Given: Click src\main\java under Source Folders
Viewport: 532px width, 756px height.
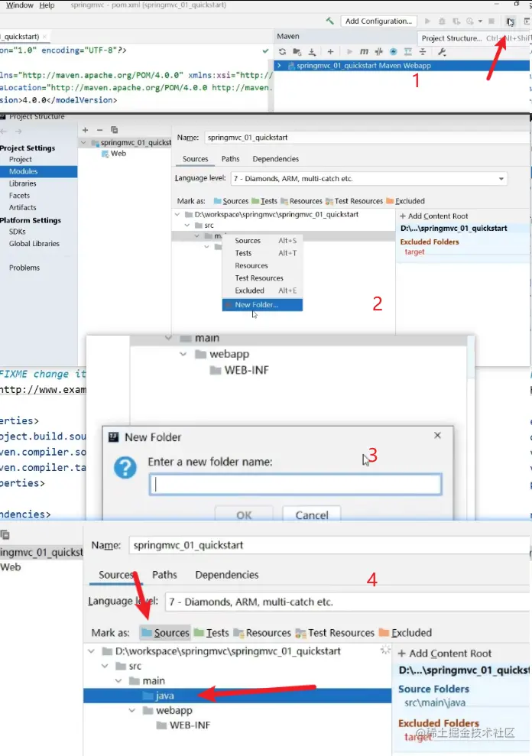Looking at the screenshot, I should pos(435,702).
